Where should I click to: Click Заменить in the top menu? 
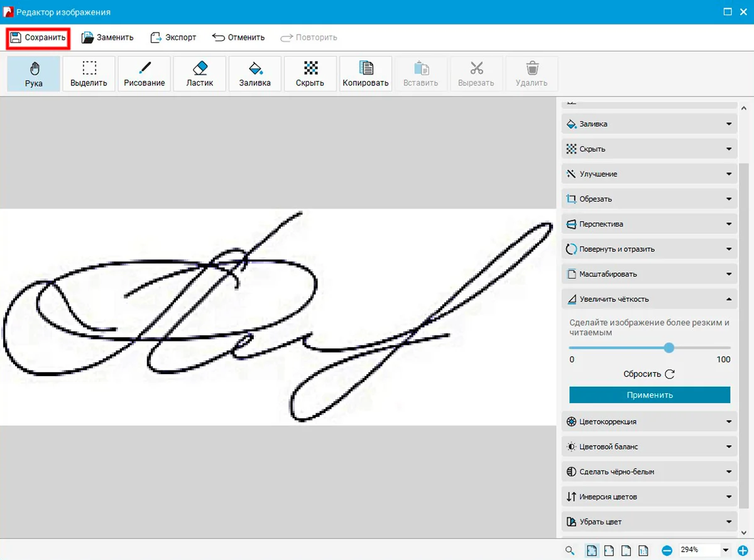[107, 38]
